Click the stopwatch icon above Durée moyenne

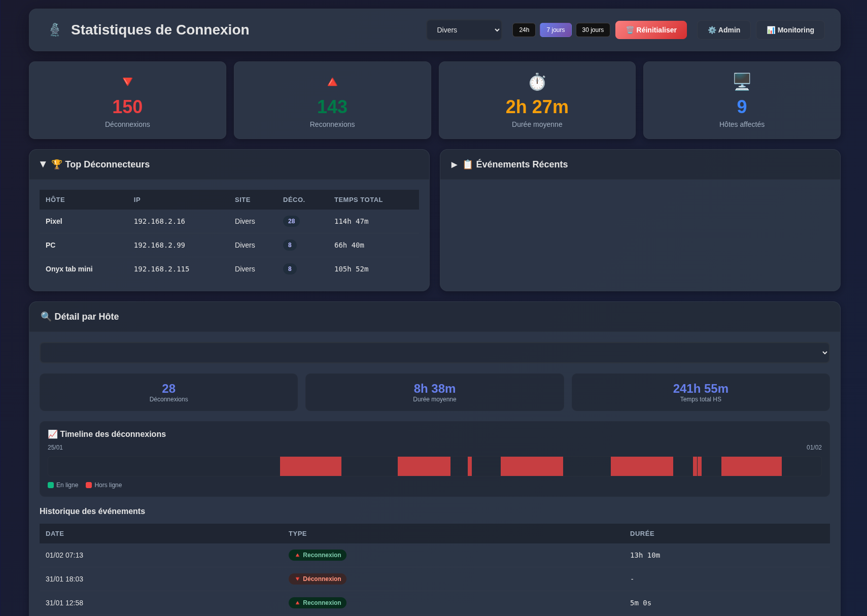[x=537, y=82]
